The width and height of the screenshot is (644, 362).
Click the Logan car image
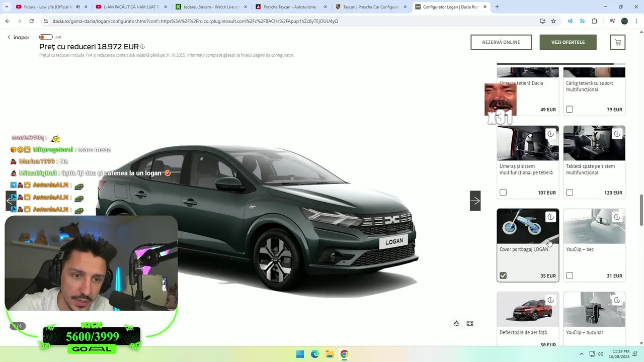pyautogui.click(x=257, y=221)
